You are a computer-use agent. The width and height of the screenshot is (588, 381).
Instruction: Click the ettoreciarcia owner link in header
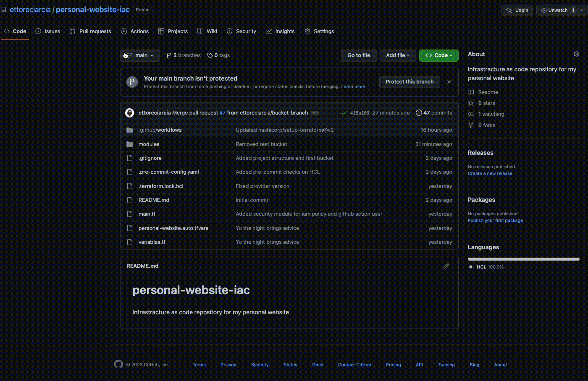[x=30, y=10]
